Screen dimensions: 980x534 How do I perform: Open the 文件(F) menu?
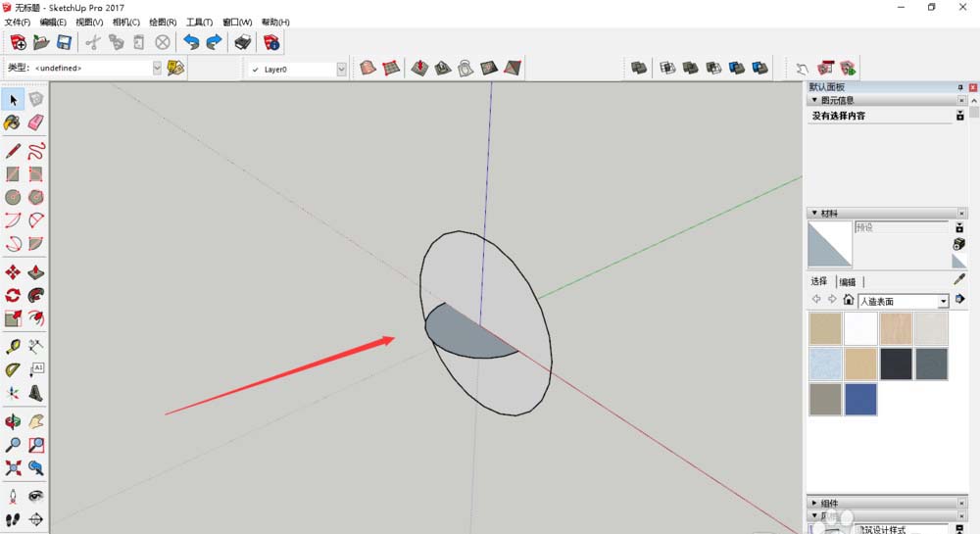pyautogui.click(x=18, y=22)
